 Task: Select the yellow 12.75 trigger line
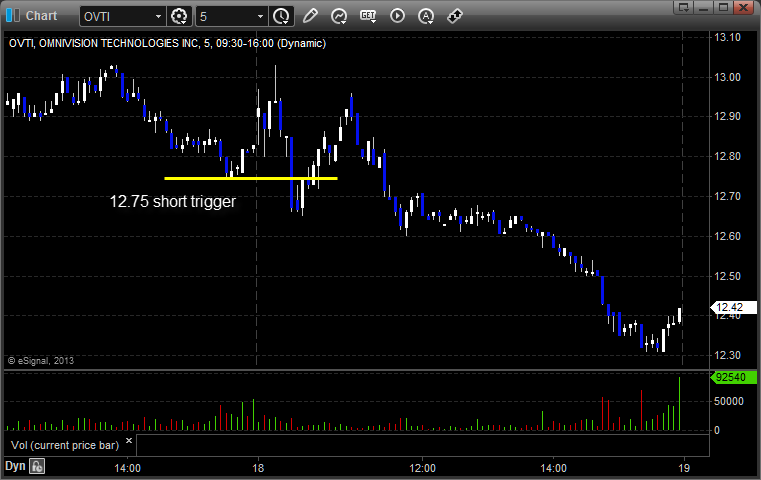(x=251, y=179)
